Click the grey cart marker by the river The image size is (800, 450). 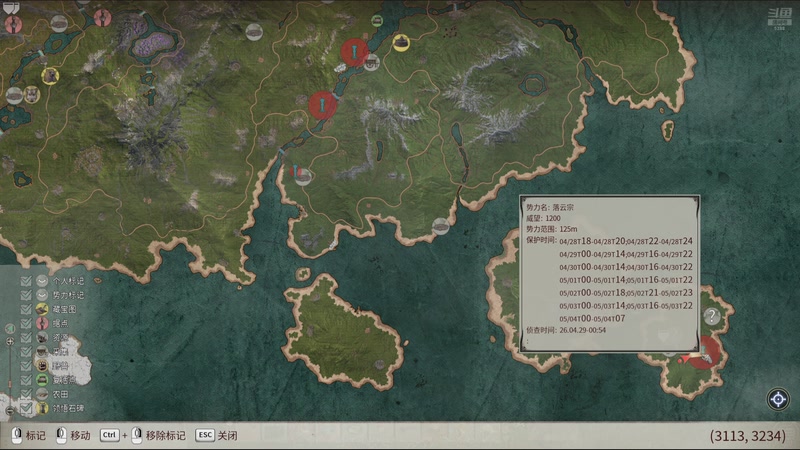(371, 63)
